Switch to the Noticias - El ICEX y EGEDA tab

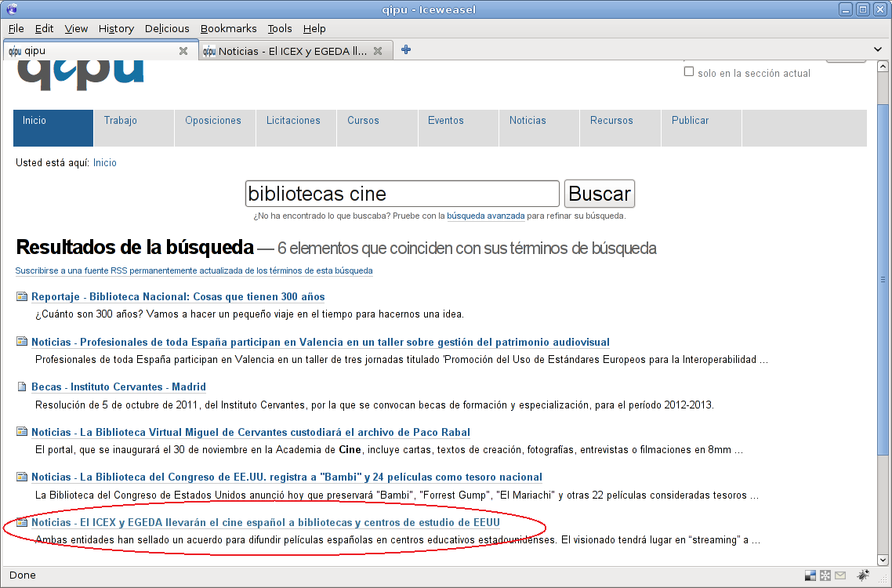pyautogui.click(x=296, y=51)
